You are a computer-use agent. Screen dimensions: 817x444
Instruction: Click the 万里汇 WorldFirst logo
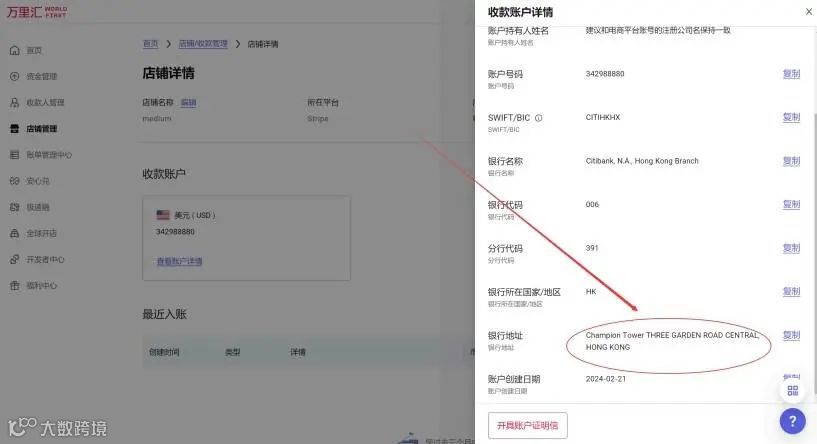(36, 11)
